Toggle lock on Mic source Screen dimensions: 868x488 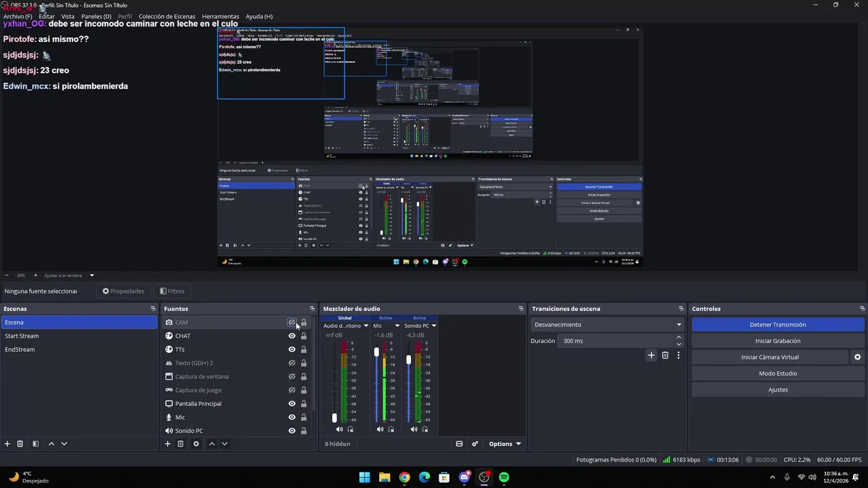pyautogui.click(x=304, y=418)
